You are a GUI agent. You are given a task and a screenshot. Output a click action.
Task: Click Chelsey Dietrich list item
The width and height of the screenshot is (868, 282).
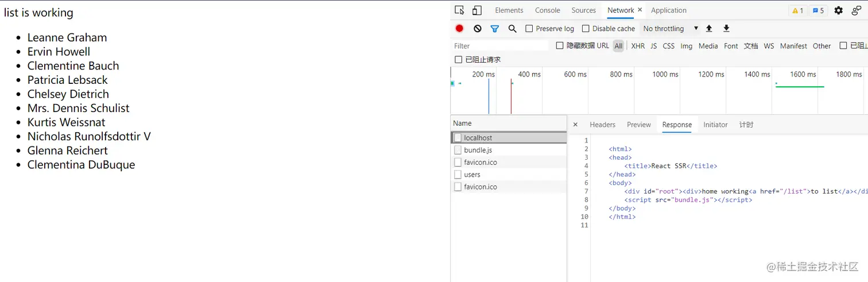(x=68, y=94)
